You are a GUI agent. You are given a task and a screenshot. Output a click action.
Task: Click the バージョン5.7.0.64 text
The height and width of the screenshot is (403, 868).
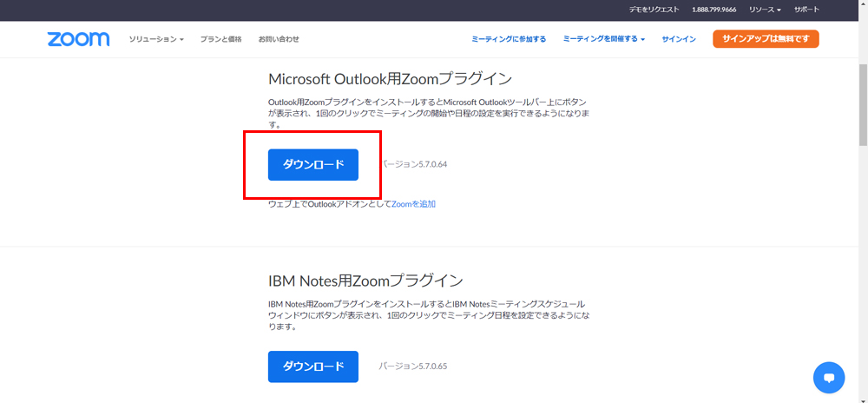413,164
